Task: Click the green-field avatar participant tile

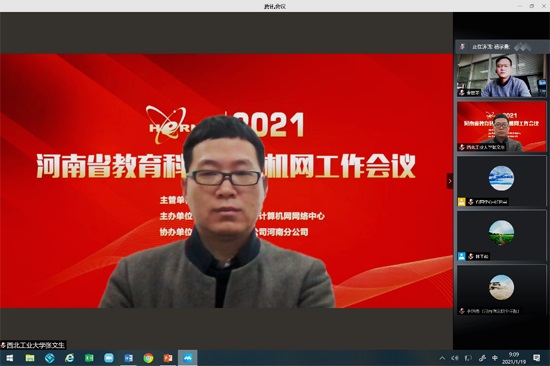Action: [501, 236]
